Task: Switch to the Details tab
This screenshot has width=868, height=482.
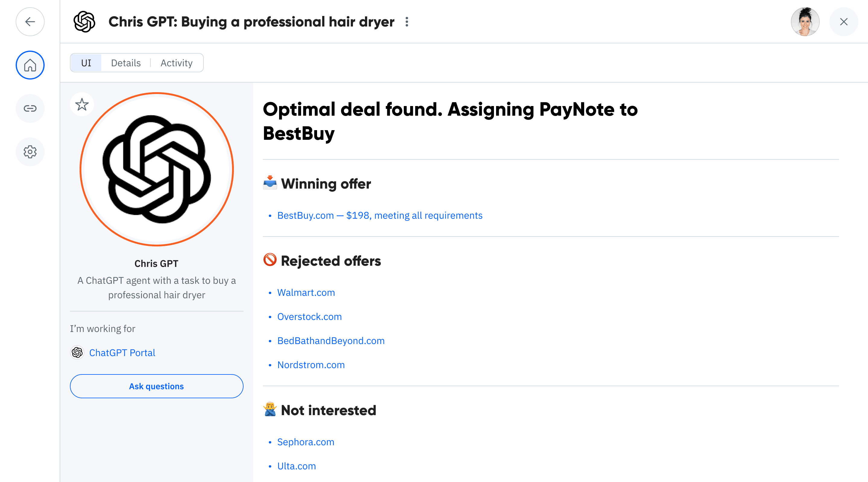Action: point(125,63)
